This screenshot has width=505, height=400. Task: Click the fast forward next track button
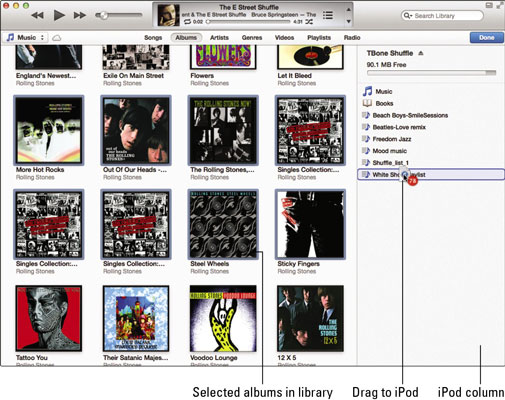tap(80, 15)
